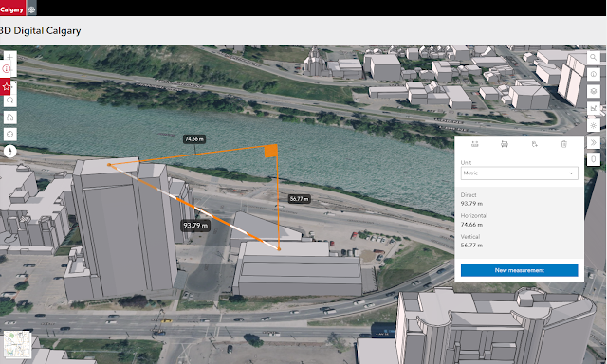607x364 pixels.
Task: Click the find my location icon
Action: (10, 135)
